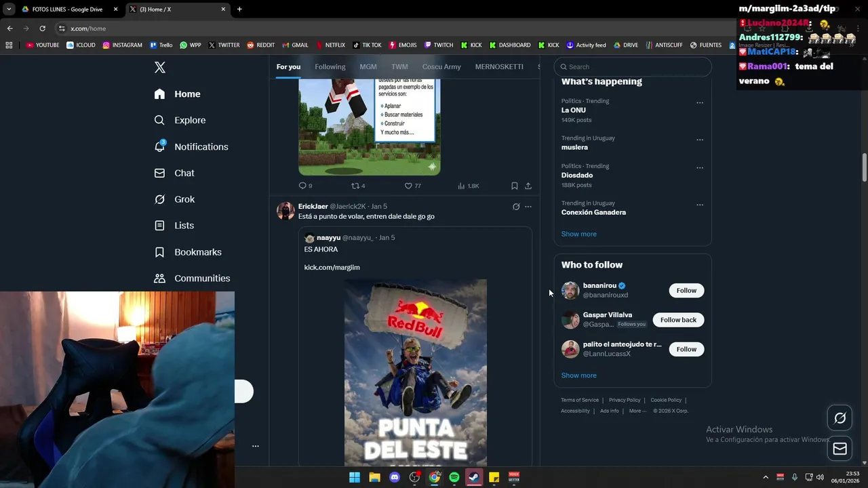Screen dimensions: 868x488
Task: Click the X search box
Action: pyautogui.click(x=633, y=66)
